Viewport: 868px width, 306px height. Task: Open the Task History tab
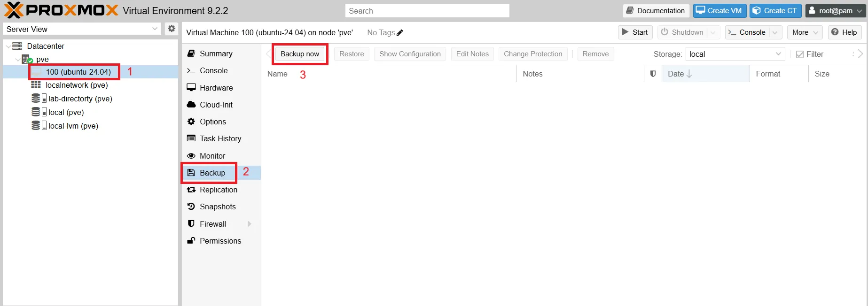click(x=221, y=138)
